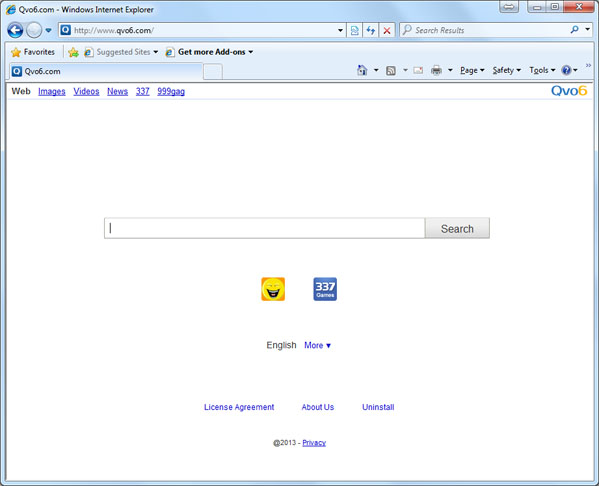Click the RSS Feeds icon

pyautogui.click(x=391, y=70)
